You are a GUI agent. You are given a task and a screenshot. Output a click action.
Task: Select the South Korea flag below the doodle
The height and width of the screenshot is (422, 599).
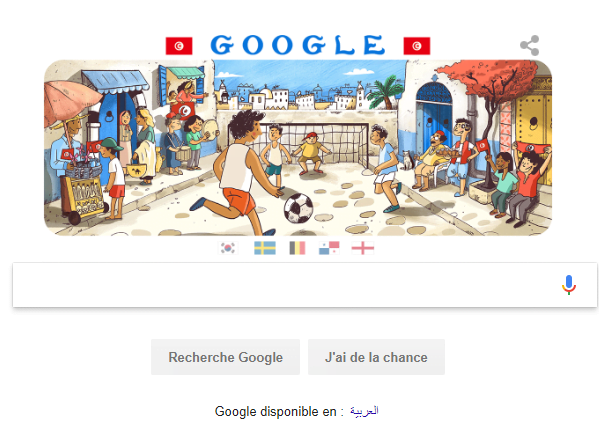[228, 248]
